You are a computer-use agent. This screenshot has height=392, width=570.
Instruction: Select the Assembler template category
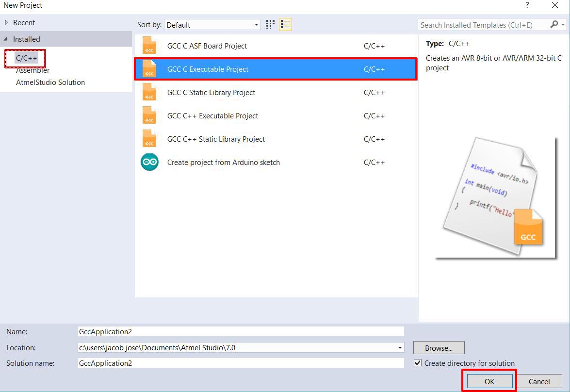[x=33, y=70]
